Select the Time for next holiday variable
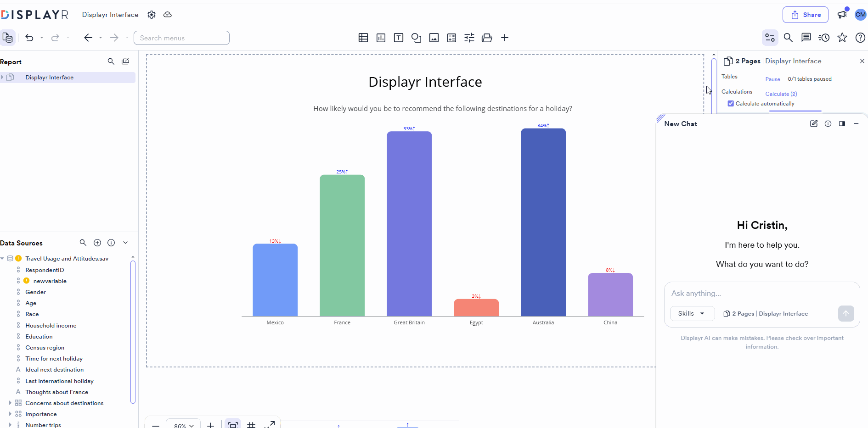Screen dimensions: 868x428 (x=54, y=359)
